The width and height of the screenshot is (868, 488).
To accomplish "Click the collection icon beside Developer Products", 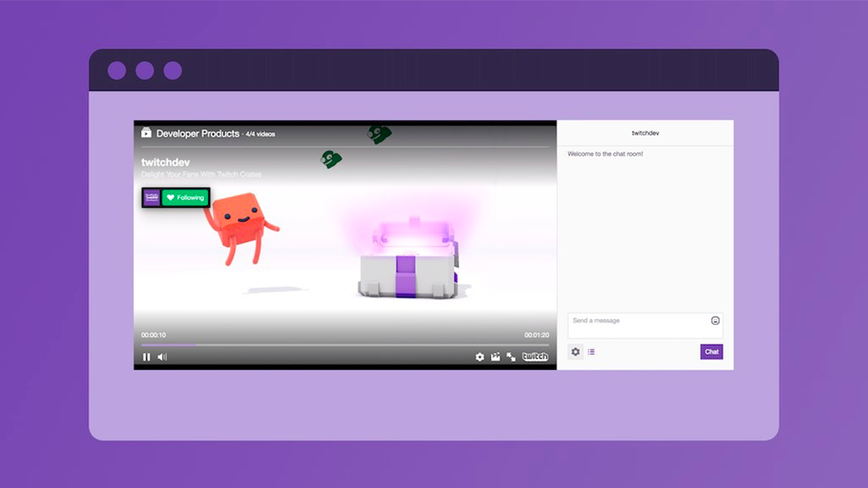I will (x=146, y=133).
